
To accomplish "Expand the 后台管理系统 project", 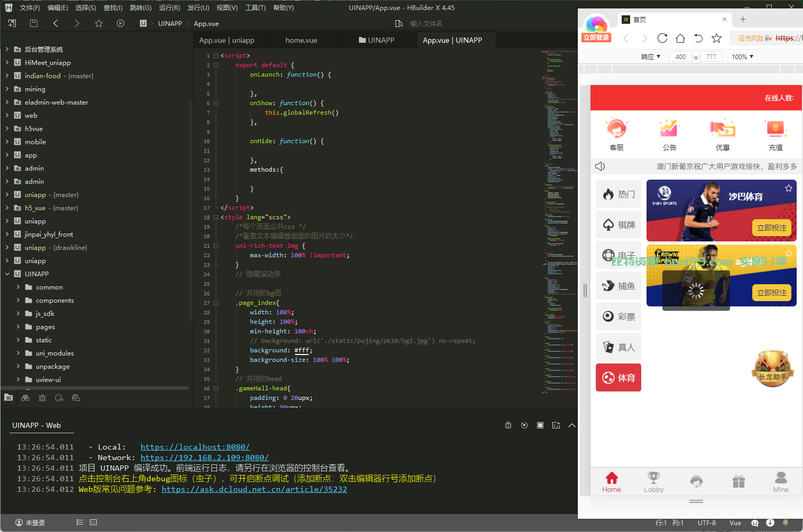I will [7, 49].
